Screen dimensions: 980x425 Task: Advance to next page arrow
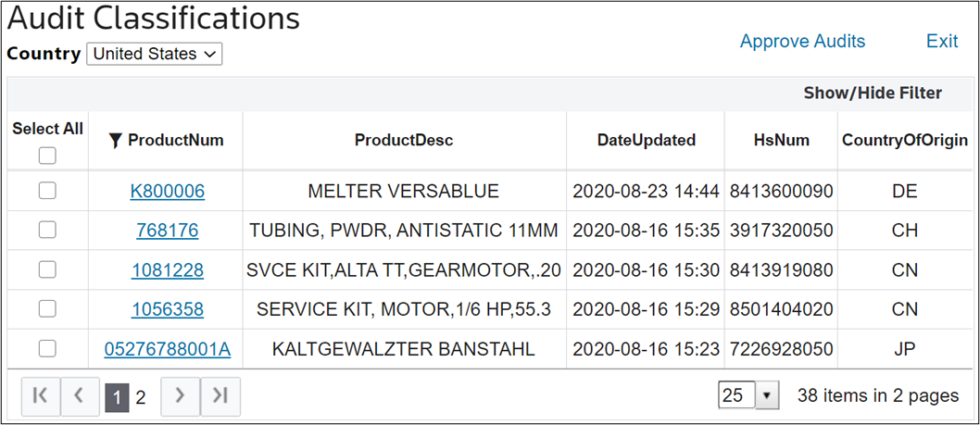[180, 396]
